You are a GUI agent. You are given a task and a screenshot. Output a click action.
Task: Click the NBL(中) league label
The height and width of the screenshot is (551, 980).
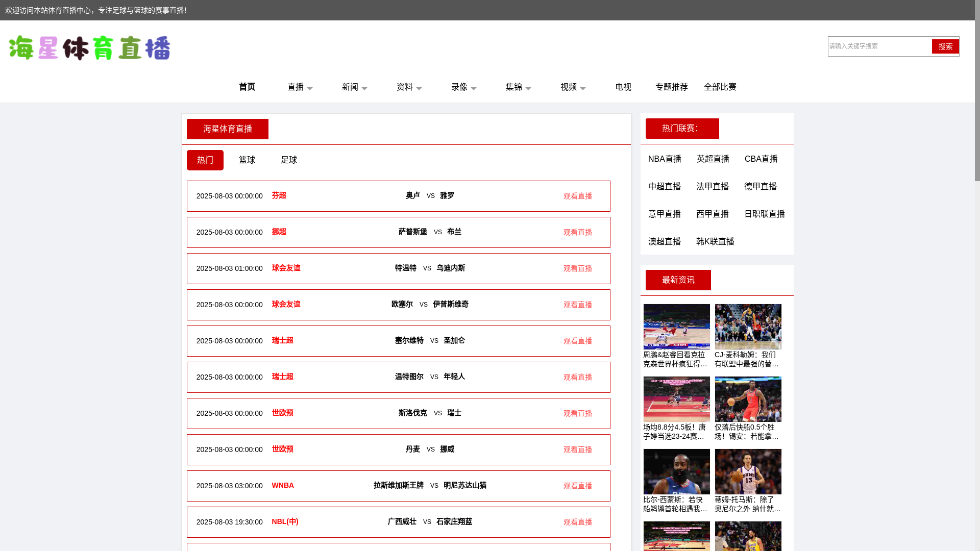(285, 522)
